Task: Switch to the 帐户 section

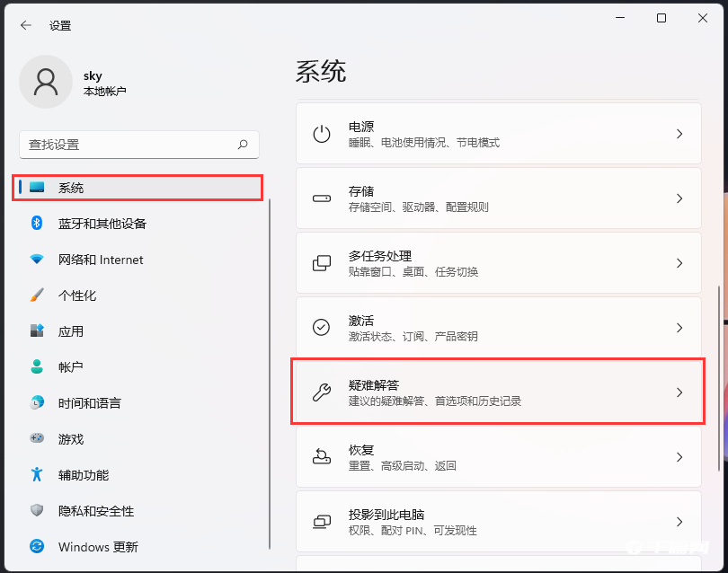Action: point(72,367)
